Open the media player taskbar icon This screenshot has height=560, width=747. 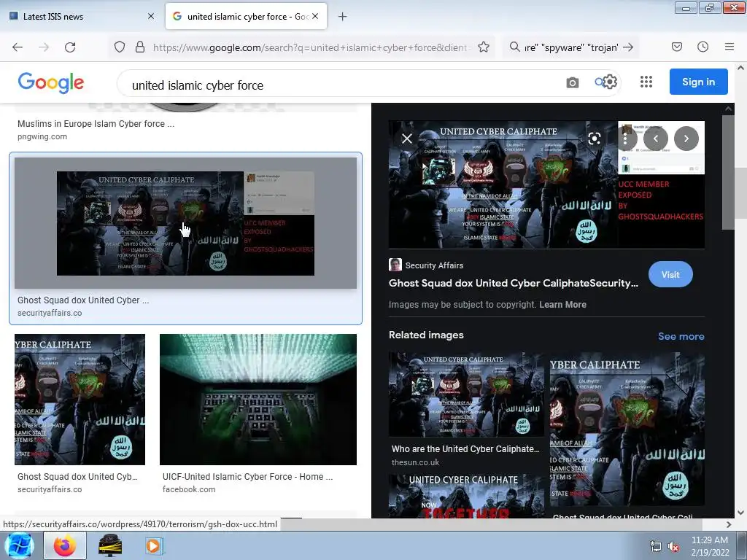(x=153, y=545)
